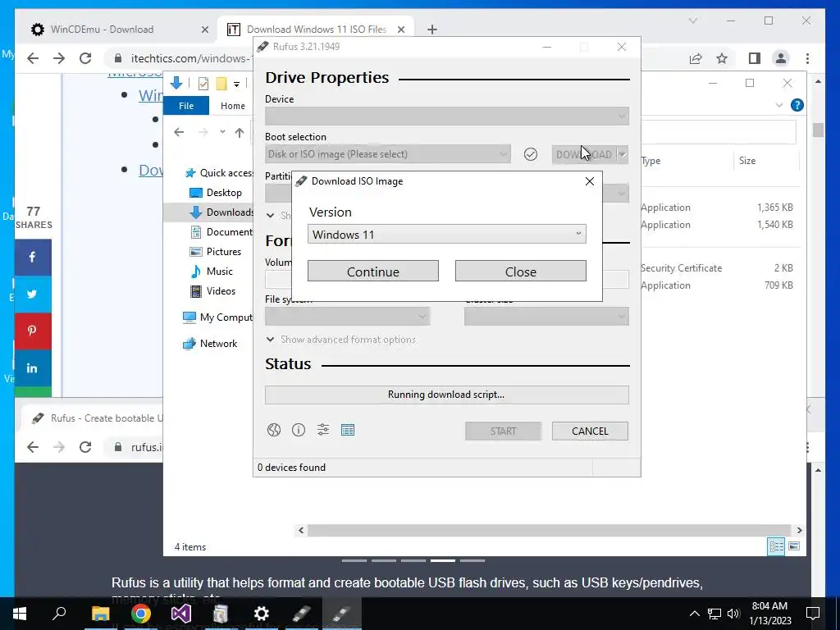
Task: Switch to WinCDEmu - Download tab
Action: (x=119, y=30)
